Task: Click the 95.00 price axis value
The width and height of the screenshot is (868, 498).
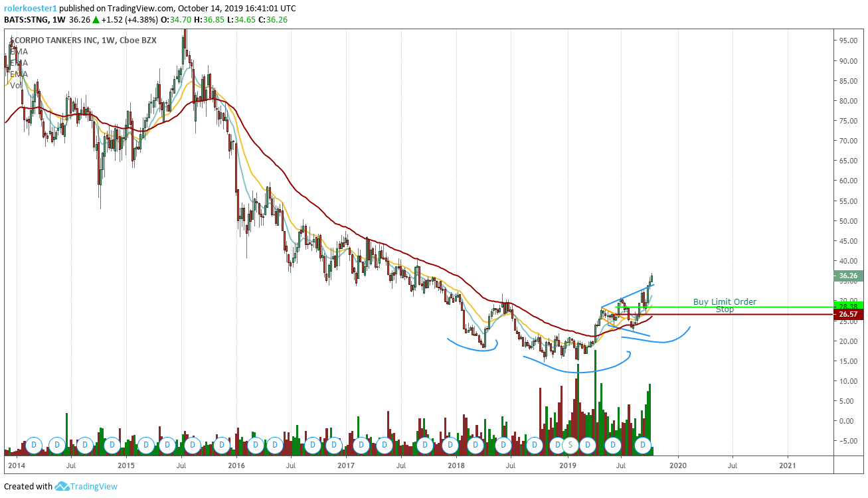Action: (849, 41)
